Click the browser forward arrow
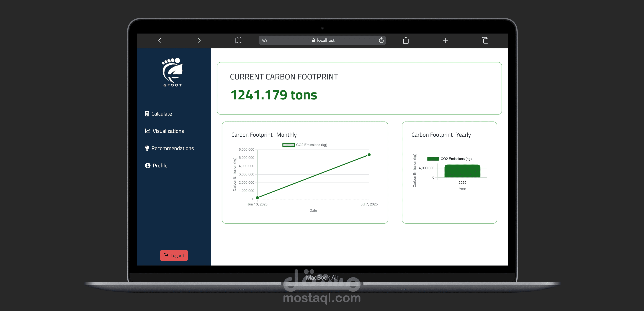The height and width of the screenshot is (311, 644). [199, 40]
